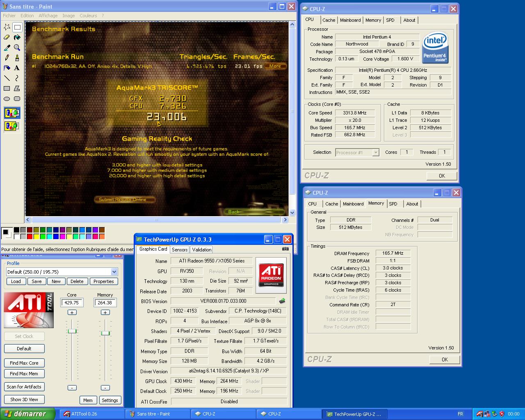
Task: Pick the red color swatch in Paint palette
Action: point(30,236)
